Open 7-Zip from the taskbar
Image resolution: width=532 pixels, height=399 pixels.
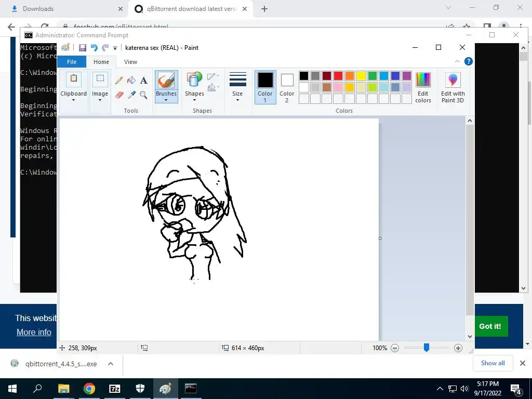click(115, 389)
